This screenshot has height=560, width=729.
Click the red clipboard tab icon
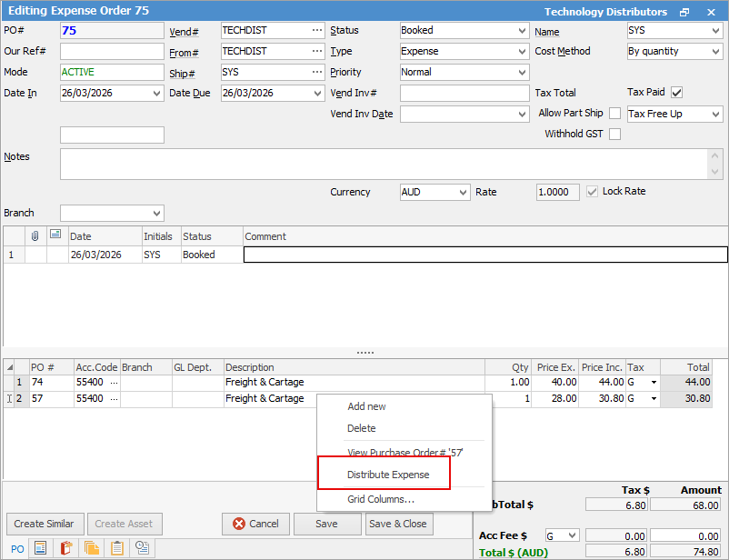tap(65, 547)
